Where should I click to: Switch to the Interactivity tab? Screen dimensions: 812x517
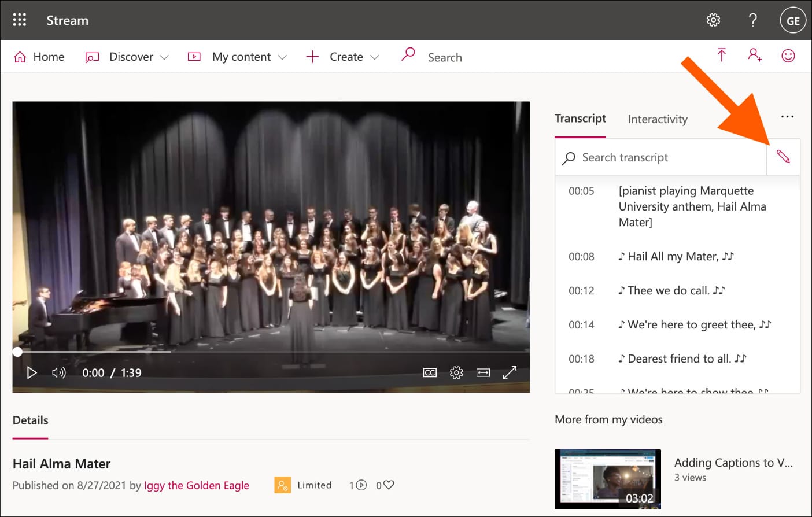coord(658,119)
